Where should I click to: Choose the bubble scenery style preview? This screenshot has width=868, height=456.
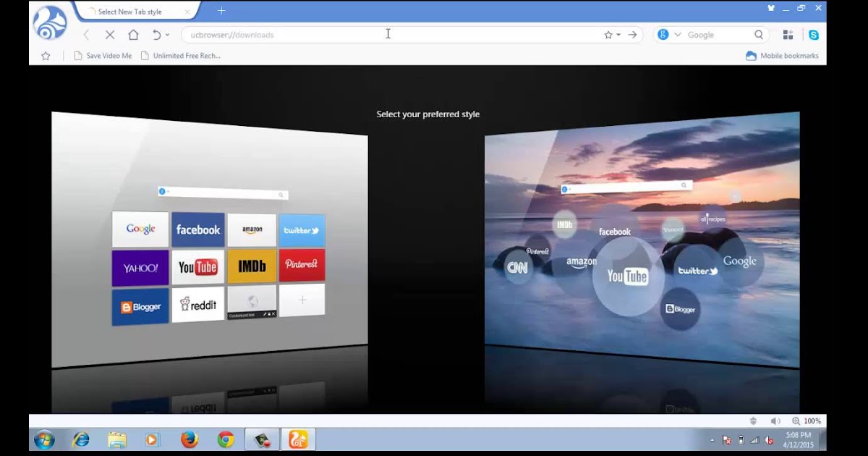click(x=642, y=239)
